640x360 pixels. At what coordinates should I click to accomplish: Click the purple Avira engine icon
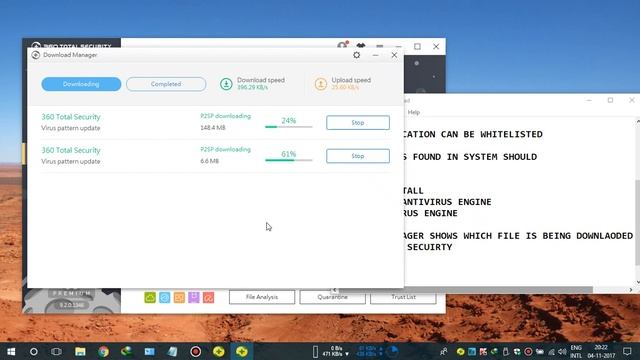click(x=194, y=298)
